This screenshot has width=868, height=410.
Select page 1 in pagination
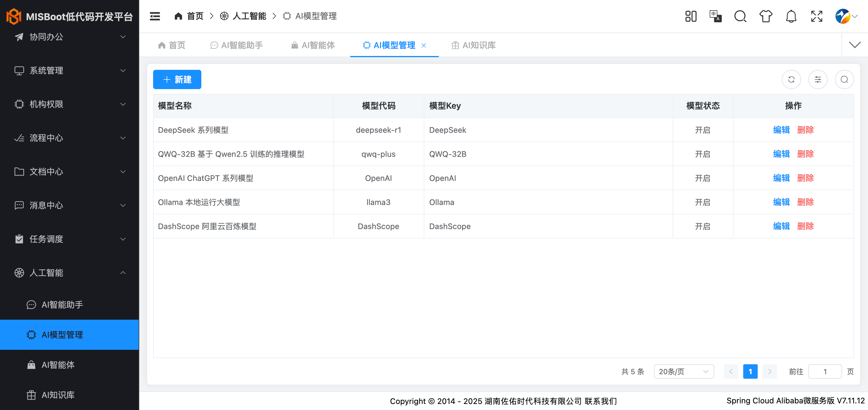pos(750,371)
